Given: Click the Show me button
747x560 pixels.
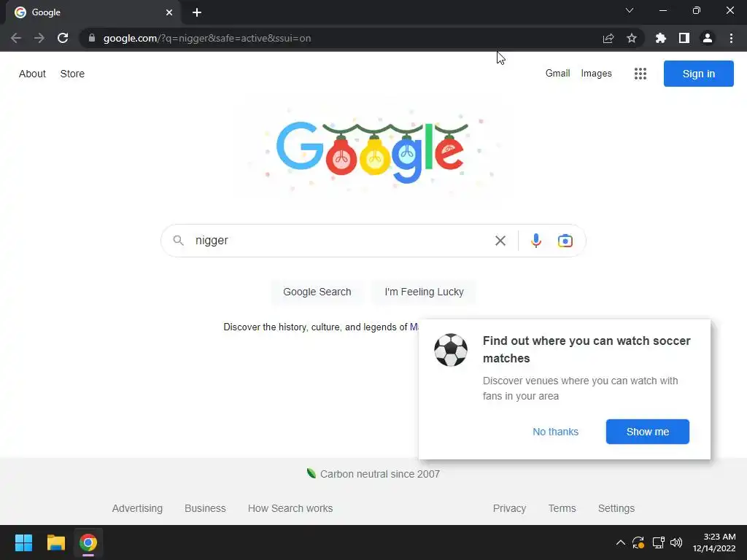Looking at the screenshot, I should click(648, 432).
